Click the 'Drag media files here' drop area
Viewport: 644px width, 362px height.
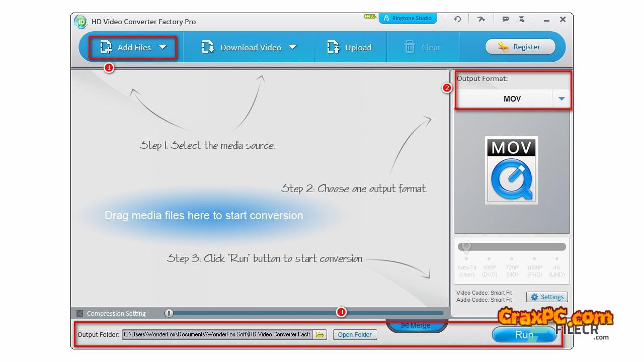[204, 215]
